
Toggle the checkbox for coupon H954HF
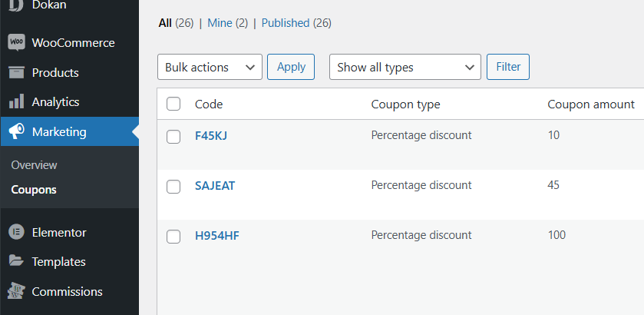pos(173,236)
